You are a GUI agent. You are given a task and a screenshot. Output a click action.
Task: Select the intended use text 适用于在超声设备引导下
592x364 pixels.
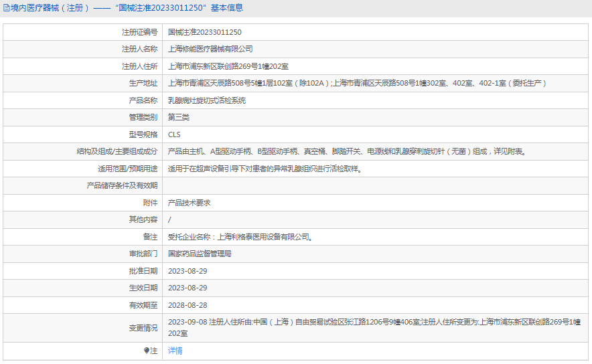tap(265, 169)
